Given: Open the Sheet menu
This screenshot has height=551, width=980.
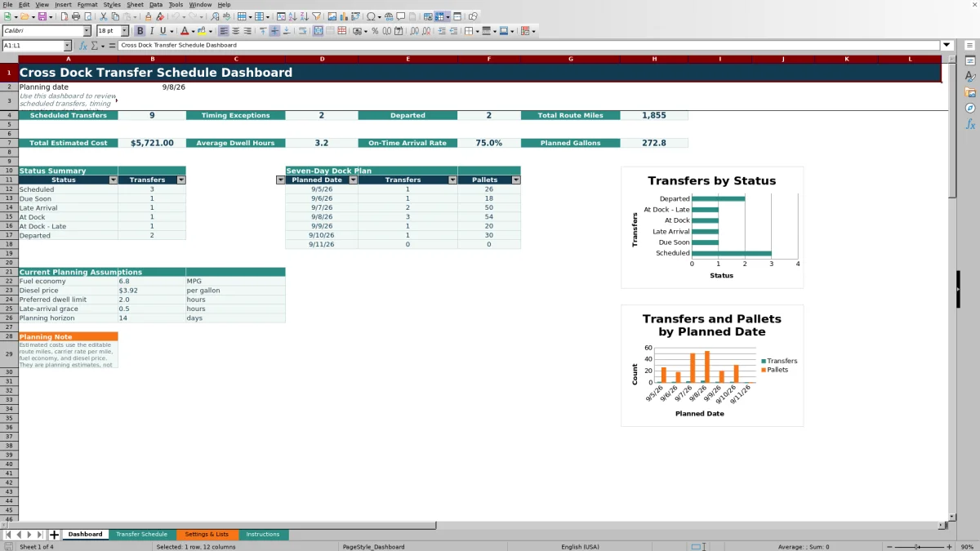Looking at the screenshot, I should pos(135,5).
